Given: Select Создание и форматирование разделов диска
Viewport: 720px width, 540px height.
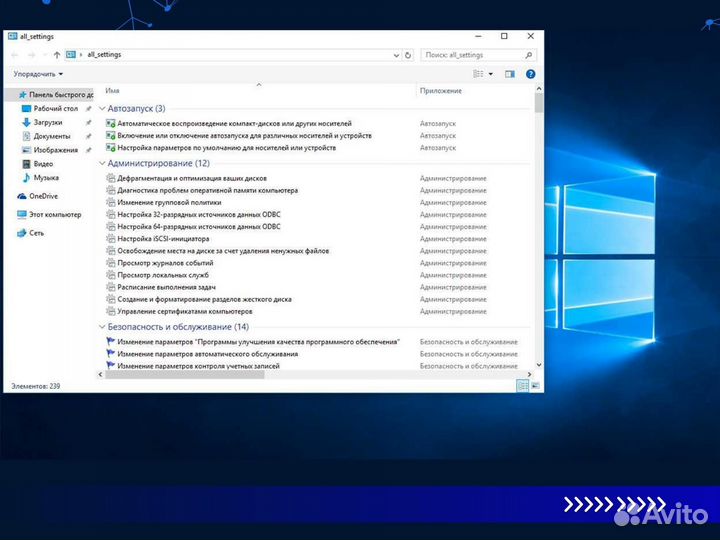Looking at the screenshot, I should (x=204, y=299).
